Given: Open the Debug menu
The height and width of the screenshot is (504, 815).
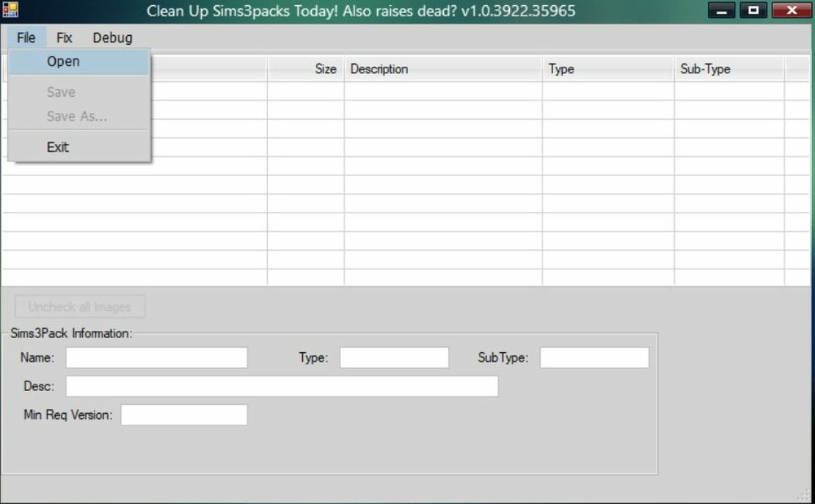Looking at the screenshot, I should coord(112,38).
